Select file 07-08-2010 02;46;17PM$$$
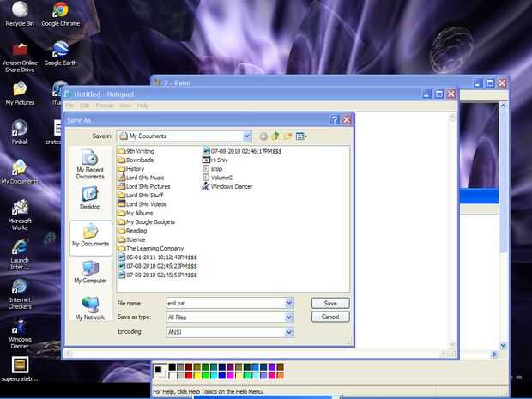Image resolution: width=532 pixels, height=399 pixels. coord(242,151)
